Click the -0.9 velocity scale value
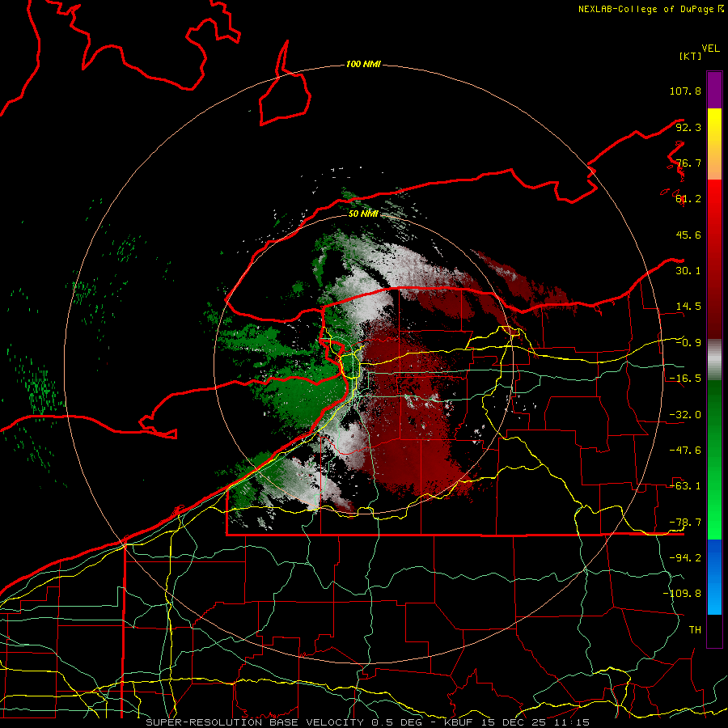The height and width of the screenshot is (728, 728). pos(688,343)
